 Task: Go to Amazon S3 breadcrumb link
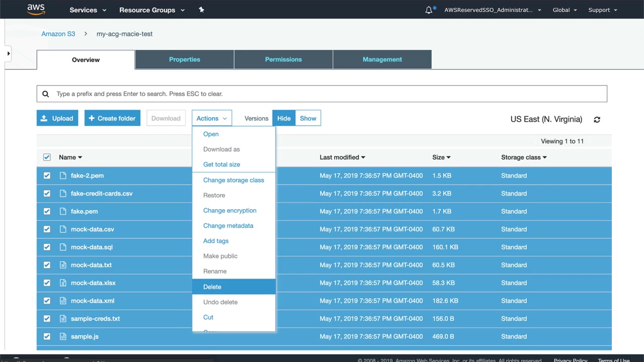pyautogui.click(x=58, y=34)
